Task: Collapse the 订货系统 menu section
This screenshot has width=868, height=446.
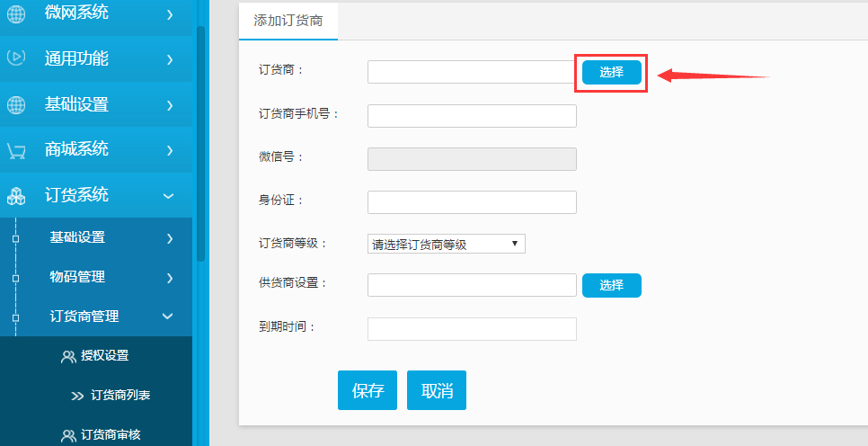Action: 168,196
